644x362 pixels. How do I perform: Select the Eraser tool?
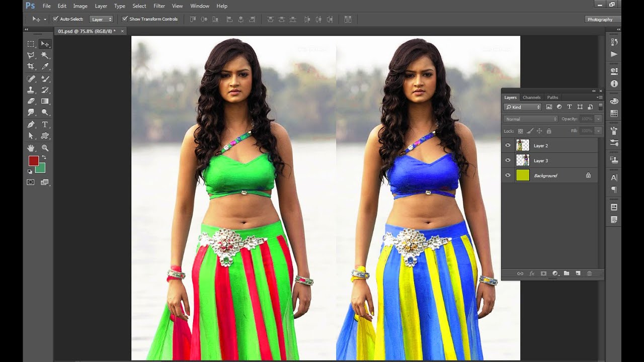point(31,101)
